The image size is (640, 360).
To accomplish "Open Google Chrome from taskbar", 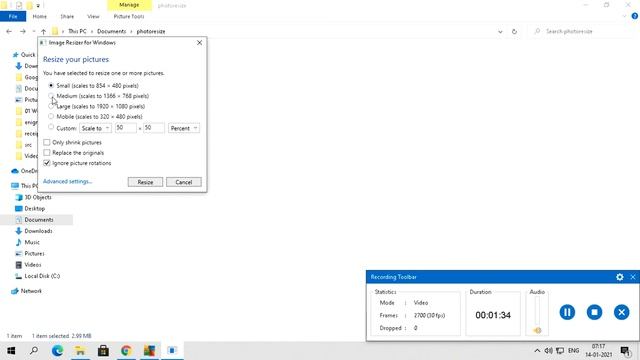I will (x=126, y=351).
